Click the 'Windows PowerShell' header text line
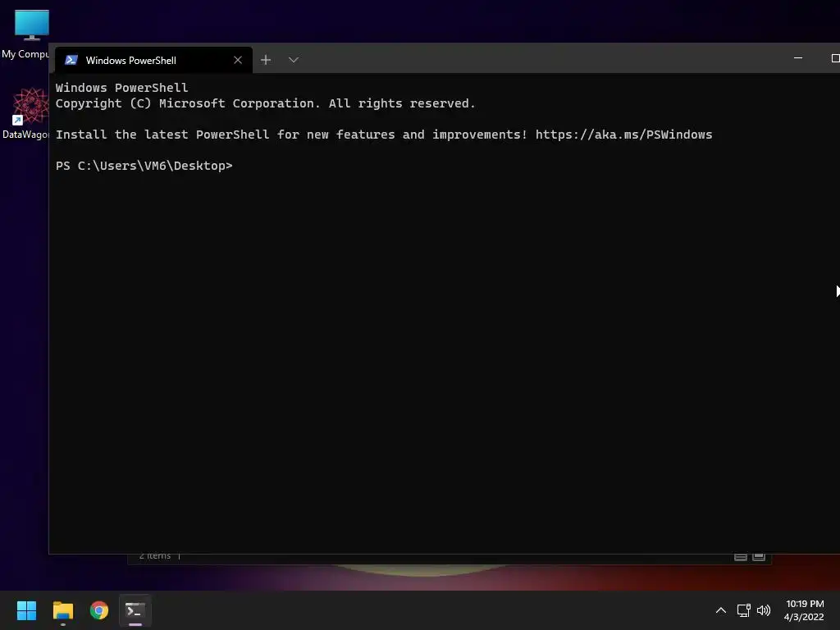 click(x=121, y=88)
